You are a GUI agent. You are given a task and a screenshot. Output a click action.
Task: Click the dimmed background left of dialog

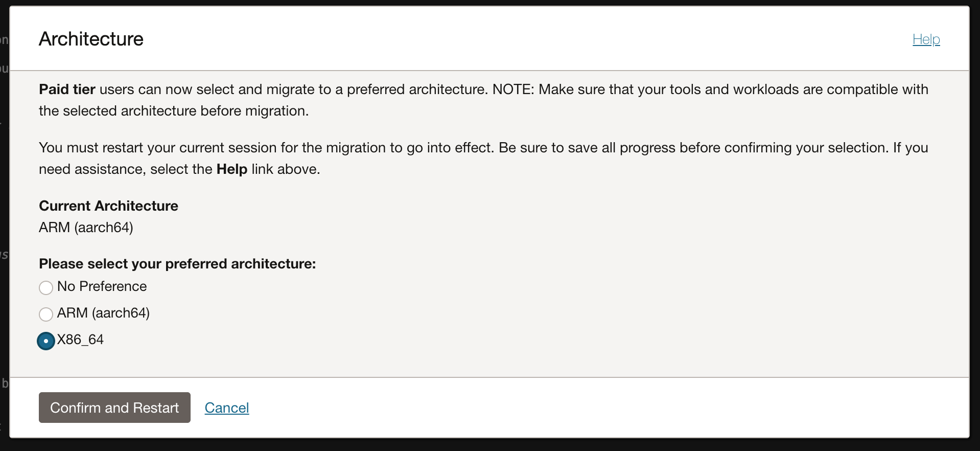click(4, 205)
